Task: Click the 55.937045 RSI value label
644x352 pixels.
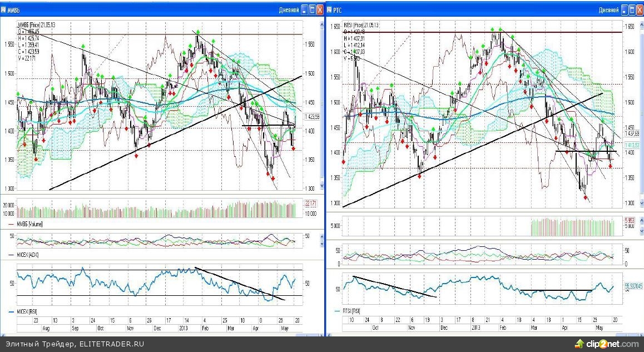Action: click(x=632, y=286)
